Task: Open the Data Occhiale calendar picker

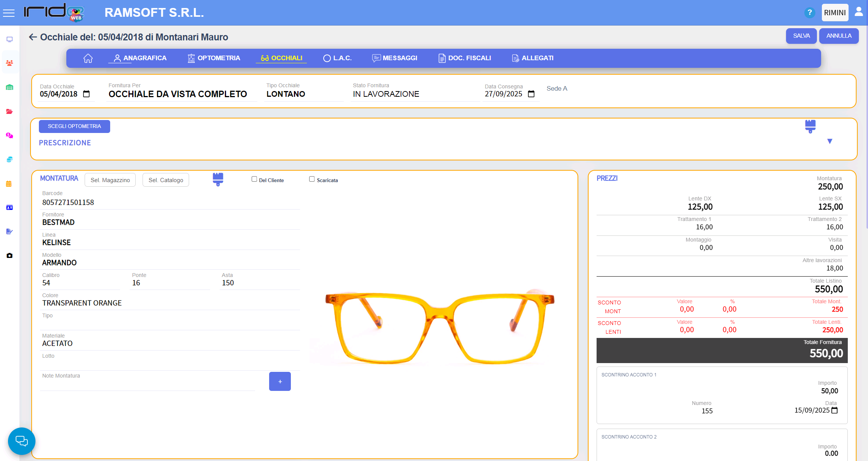Action: pos(87,94)
